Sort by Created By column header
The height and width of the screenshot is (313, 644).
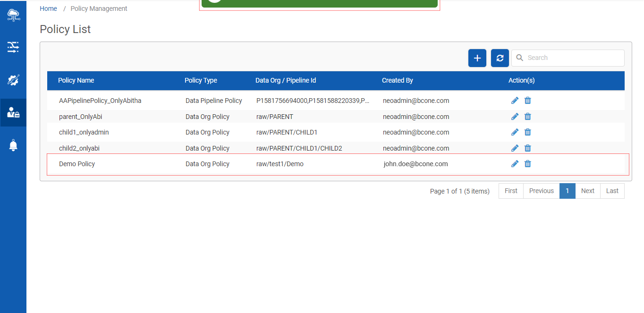(397, 80)
